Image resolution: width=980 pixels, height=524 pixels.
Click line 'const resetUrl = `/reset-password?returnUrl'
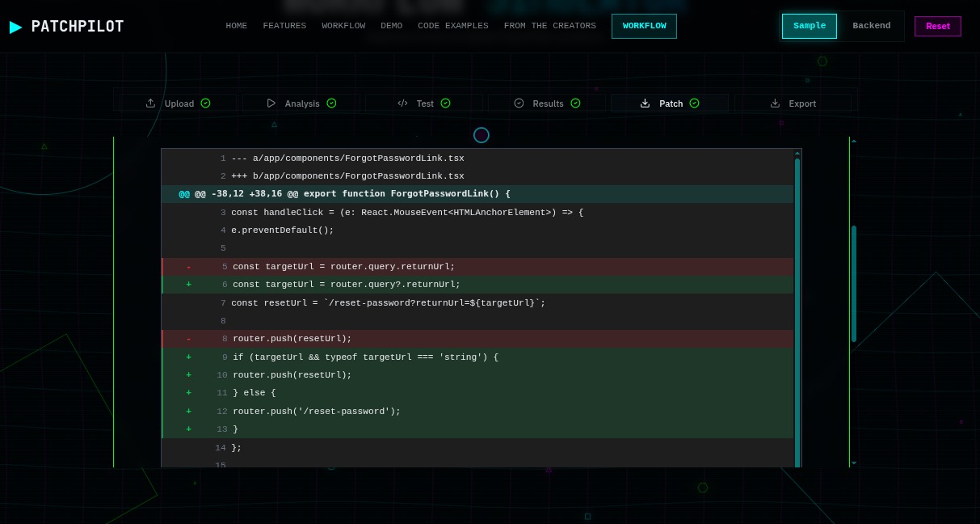(477, 303)
